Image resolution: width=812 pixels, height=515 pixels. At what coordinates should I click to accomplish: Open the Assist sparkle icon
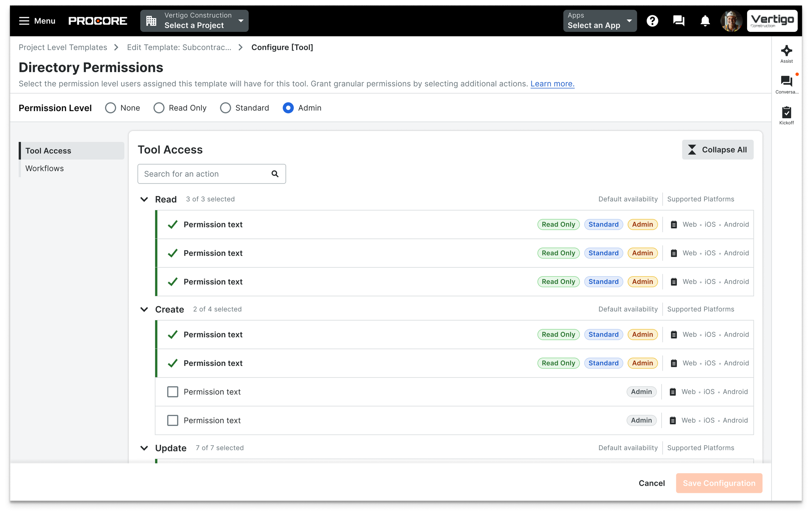pos(786,51)
